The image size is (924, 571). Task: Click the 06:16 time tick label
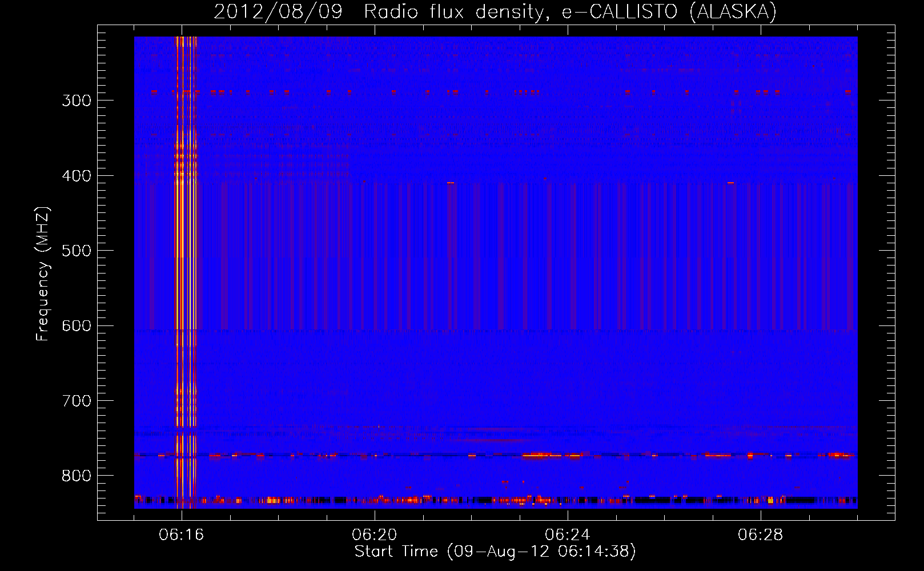tap(182, 535)
